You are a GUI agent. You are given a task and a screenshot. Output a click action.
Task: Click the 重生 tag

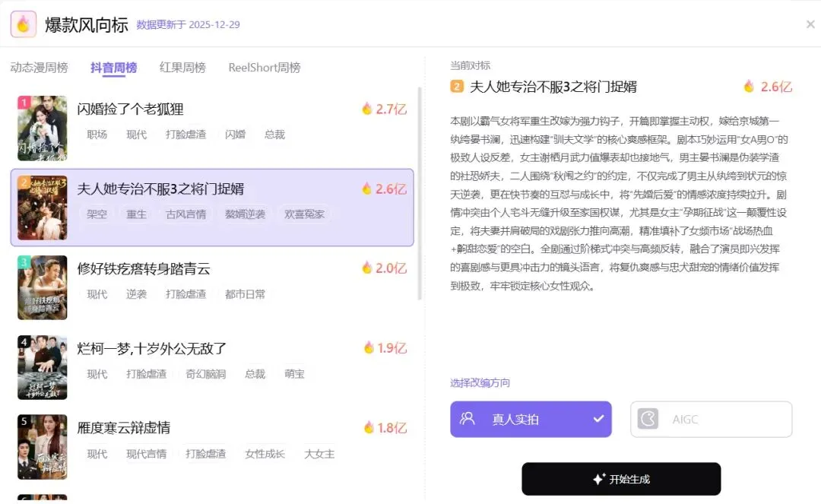[x=136, y=214]
